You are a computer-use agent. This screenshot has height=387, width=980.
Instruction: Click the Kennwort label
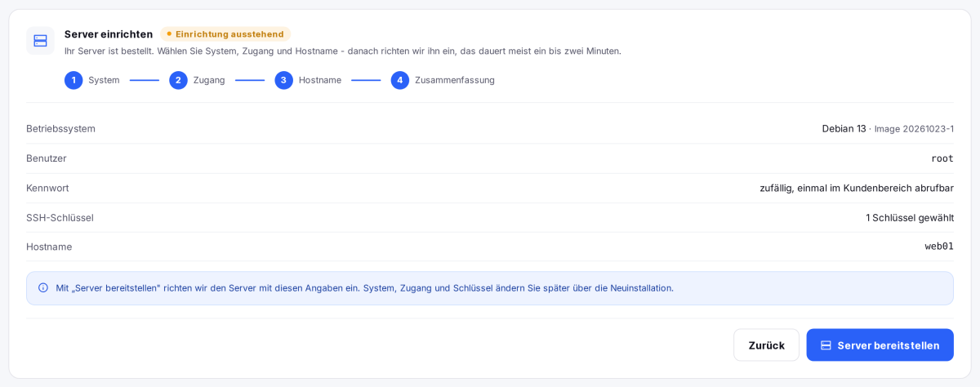click(47, 188)
